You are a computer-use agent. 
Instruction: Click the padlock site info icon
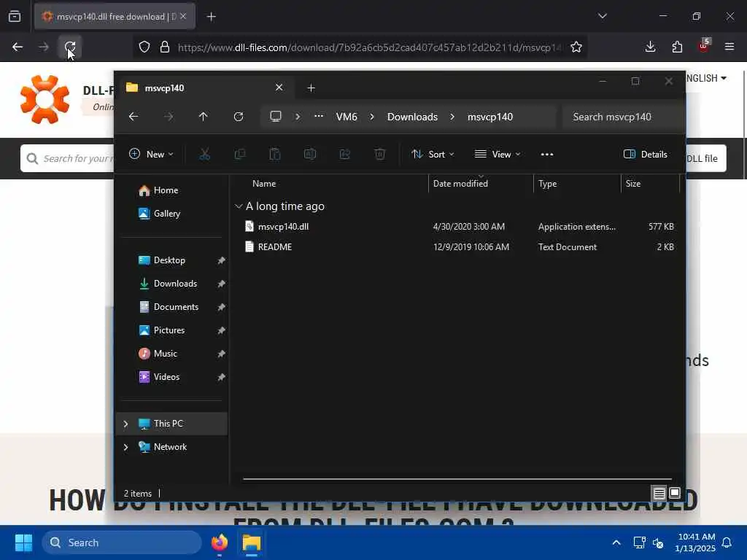coord(165,47)
